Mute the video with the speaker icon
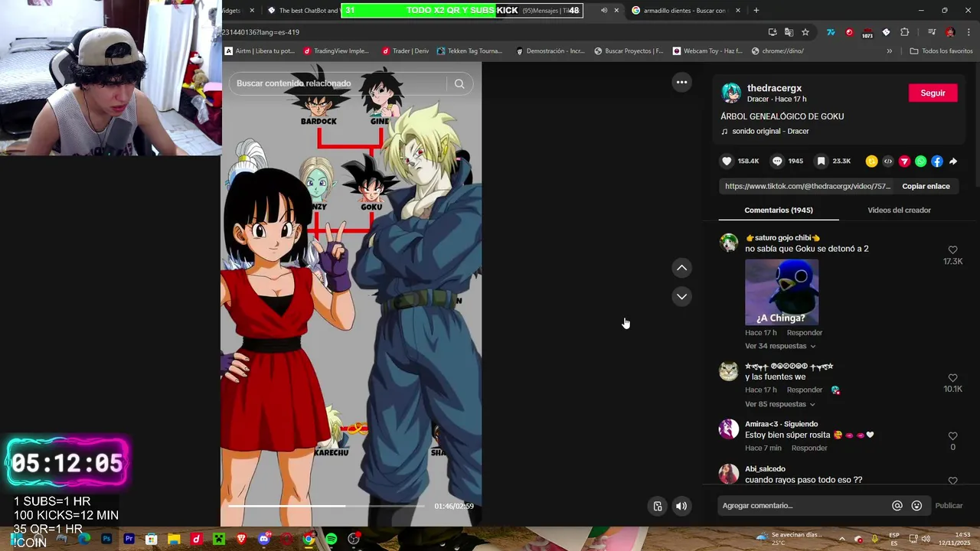The height and width of the screenshot is (551, 980). click(681, 506)
